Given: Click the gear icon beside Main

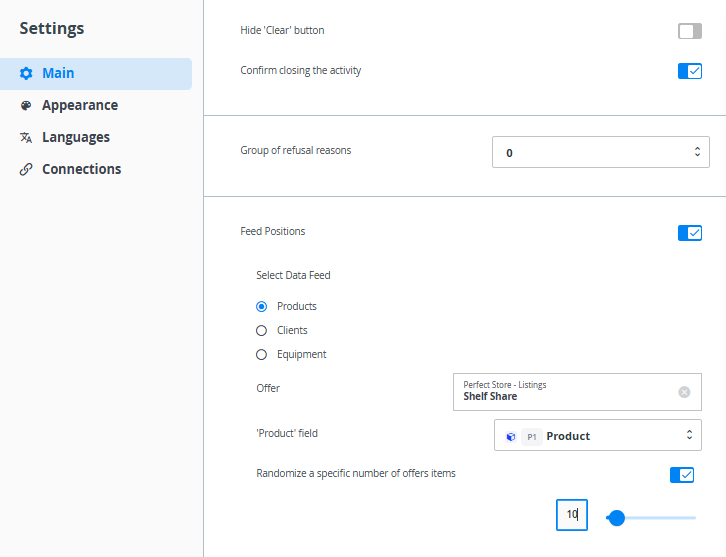Looking at the screenshot, I should (x=26, y=74).
